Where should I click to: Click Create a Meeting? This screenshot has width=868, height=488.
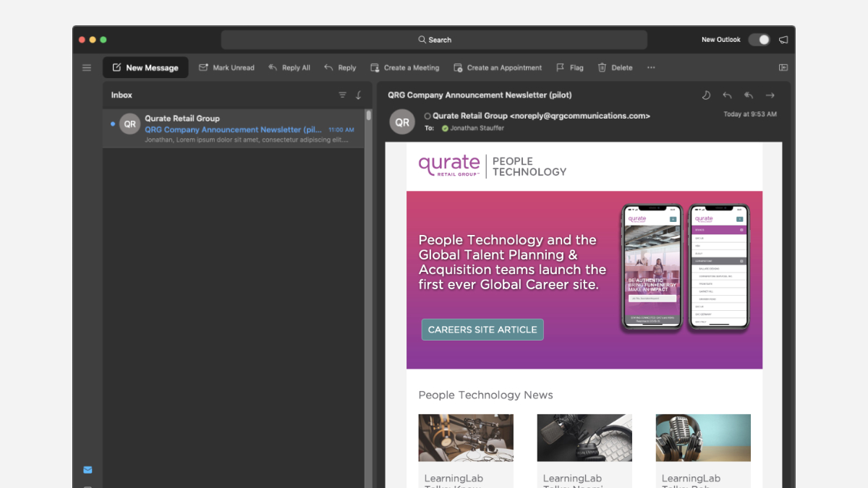coord(404,68)
